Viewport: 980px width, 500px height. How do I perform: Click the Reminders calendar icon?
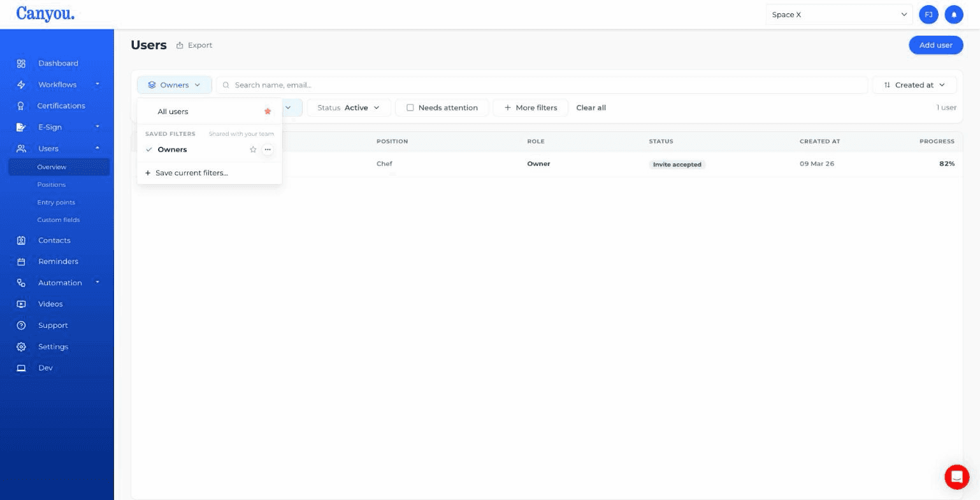click(21, 261)
